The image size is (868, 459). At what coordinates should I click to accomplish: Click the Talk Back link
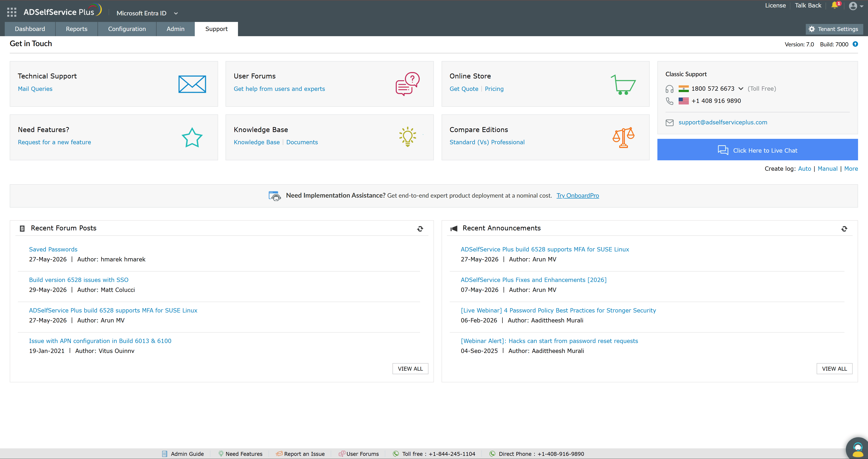click(808, 5)
